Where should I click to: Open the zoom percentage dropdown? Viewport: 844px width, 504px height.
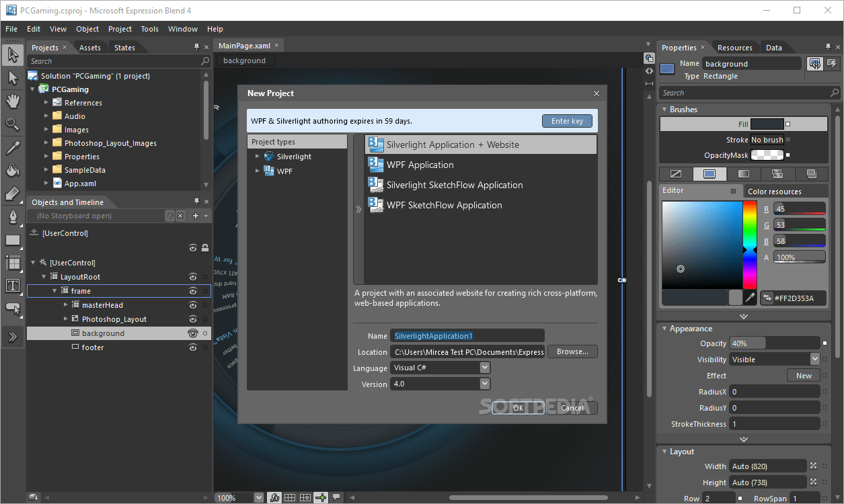pos(259,498)
